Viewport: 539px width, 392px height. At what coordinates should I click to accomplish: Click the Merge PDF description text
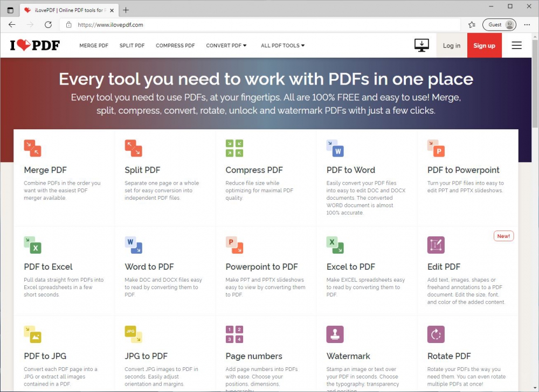tap(62, 191)
